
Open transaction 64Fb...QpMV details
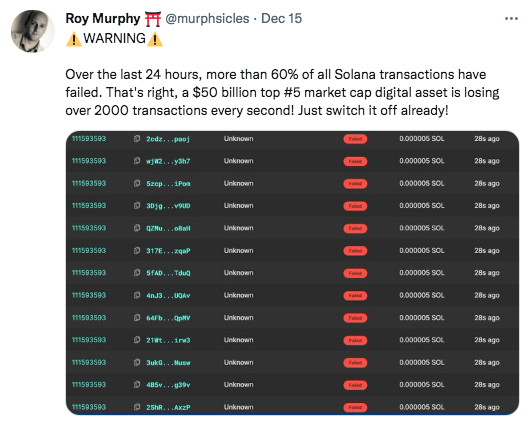pyautogui.click(x=168, y=318)
